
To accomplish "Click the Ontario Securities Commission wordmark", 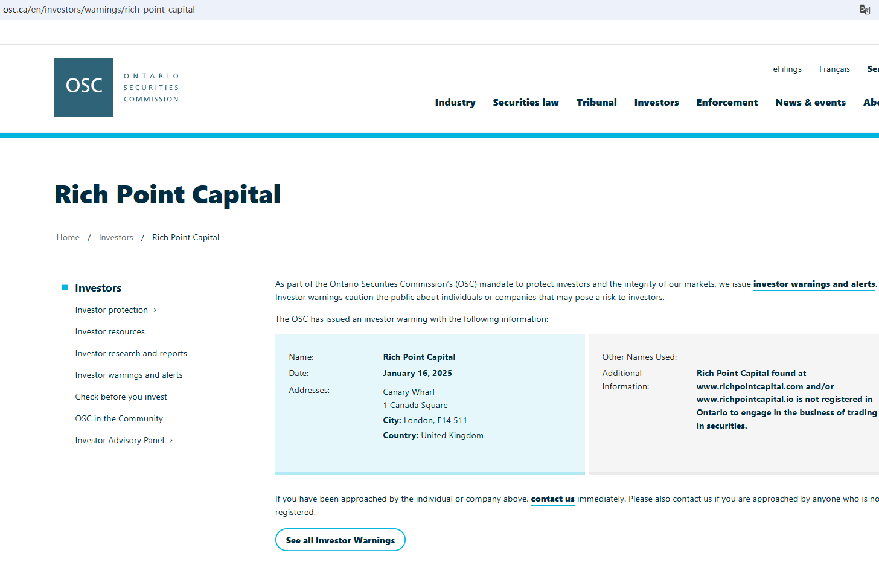I will pos(152,88).
